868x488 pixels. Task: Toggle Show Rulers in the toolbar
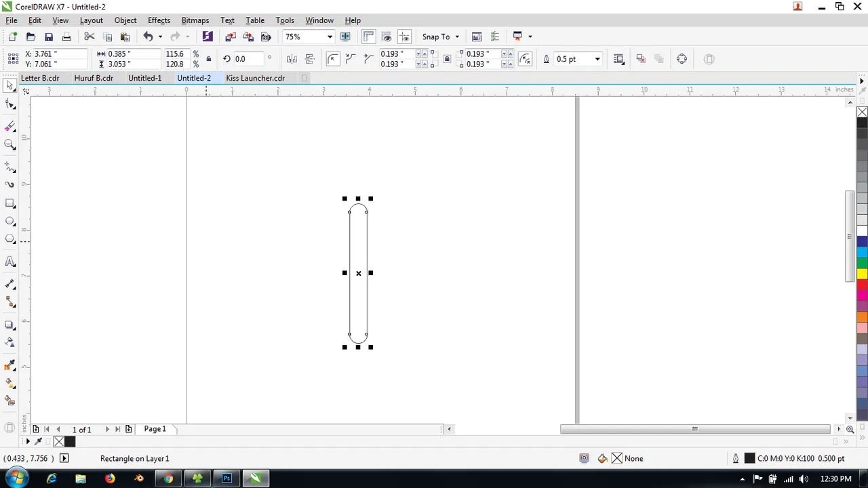368,37
